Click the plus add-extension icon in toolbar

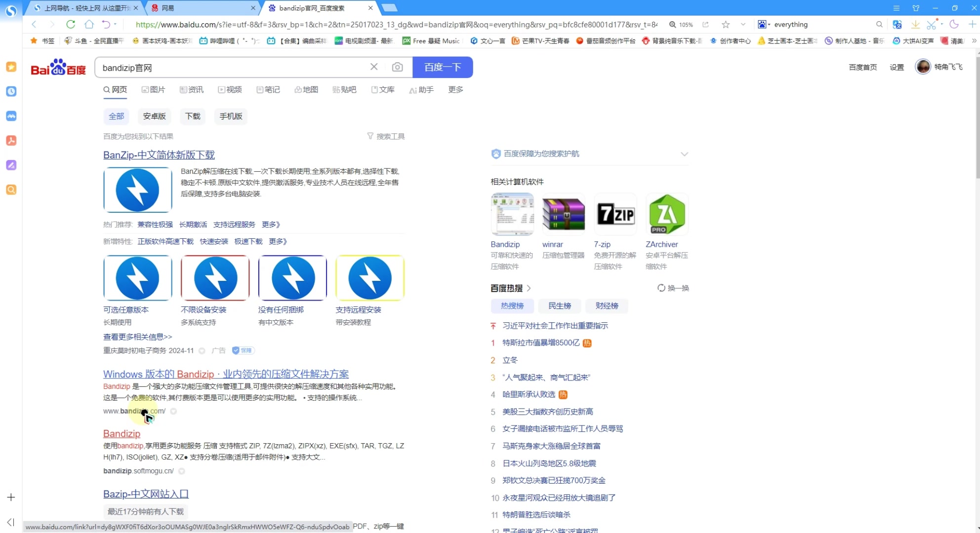pos(972,25)
